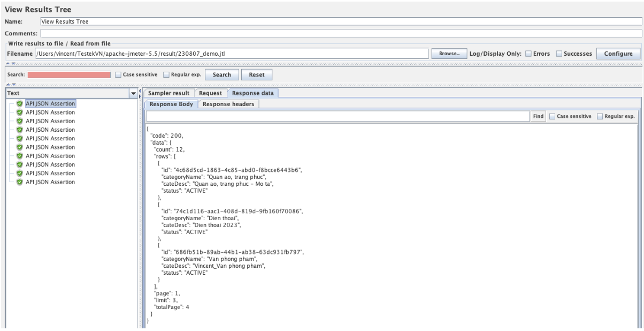This screenshot has height=331, width=644.
Task: Select the seventh API JSON Assertion result
Action: [x=50, y=156]
